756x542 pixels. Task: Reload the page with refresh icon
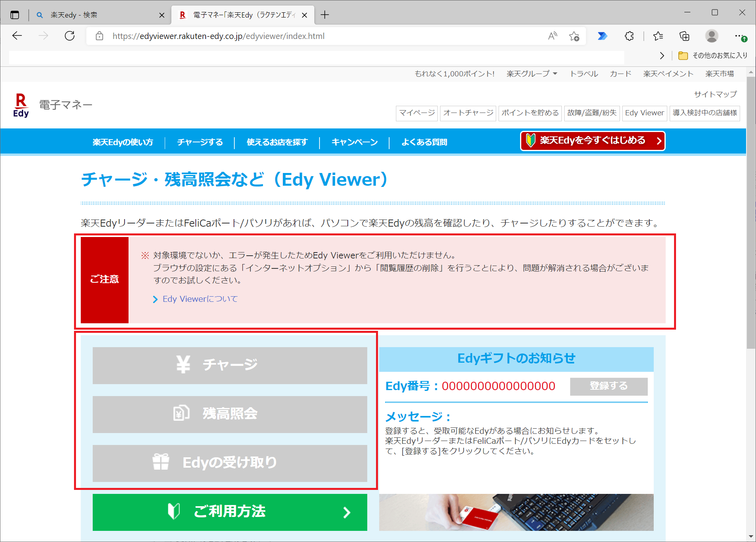tap(70, 36)
